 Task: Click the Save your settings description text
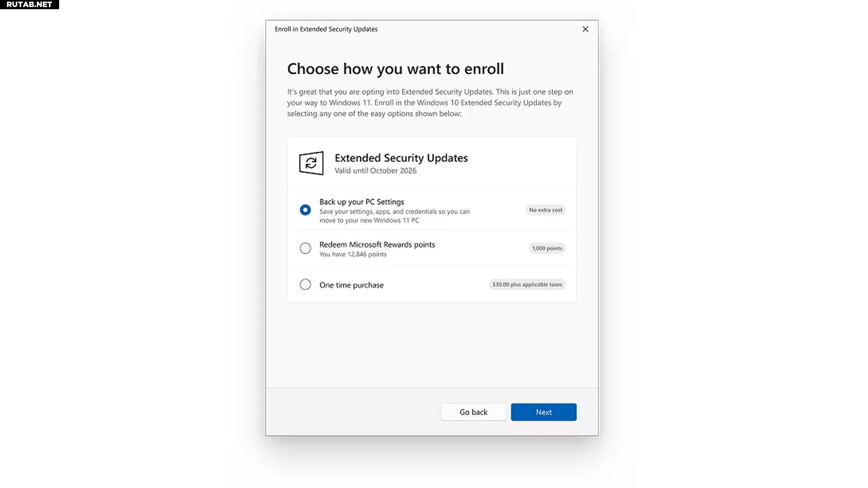pos(394,216)
